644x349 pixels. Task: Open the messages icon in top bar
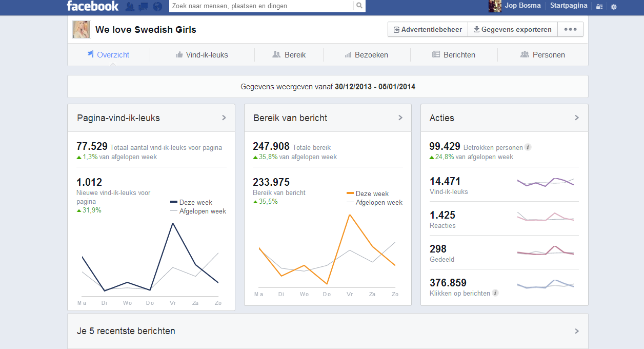pos(144,7)
